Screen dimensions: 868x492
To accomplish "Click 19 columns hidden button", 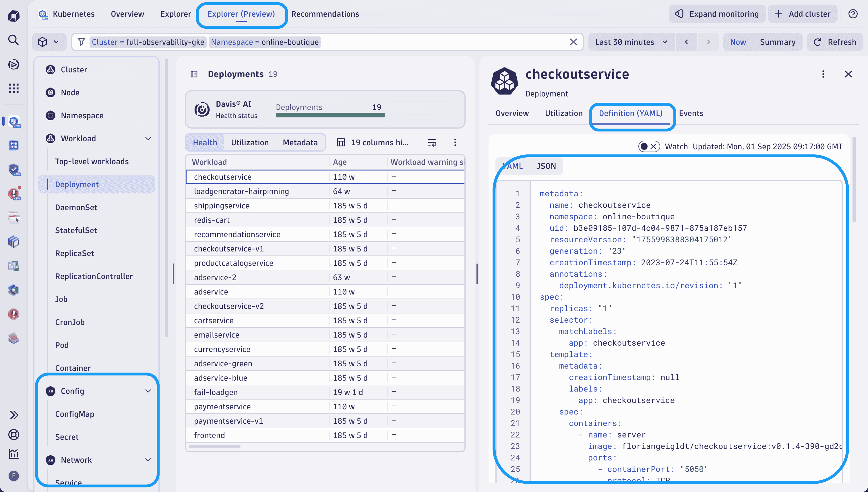I will coord(372,142).
